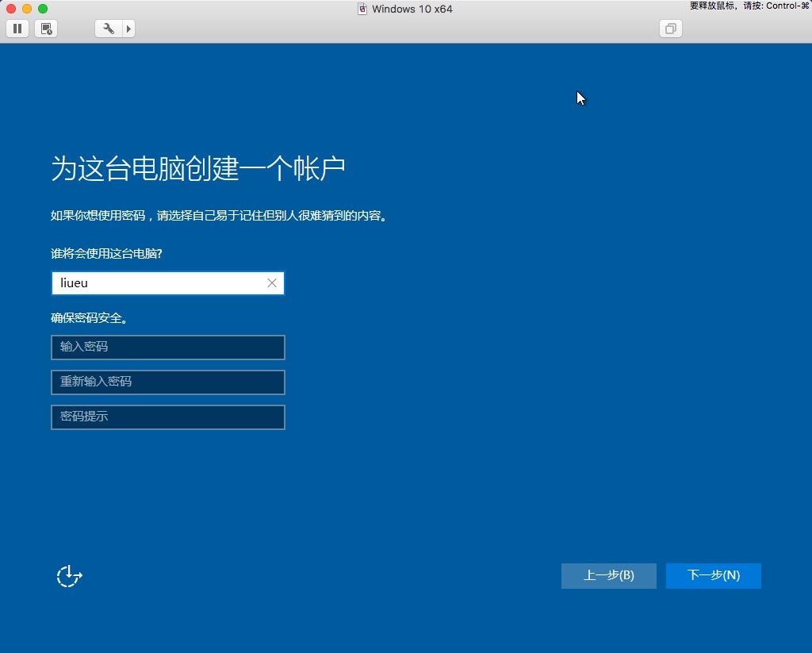Click the 要释放鼠标 hint in title bar
Screen dimensions: 812x653
pyautogui.click(x=749, y=6)
